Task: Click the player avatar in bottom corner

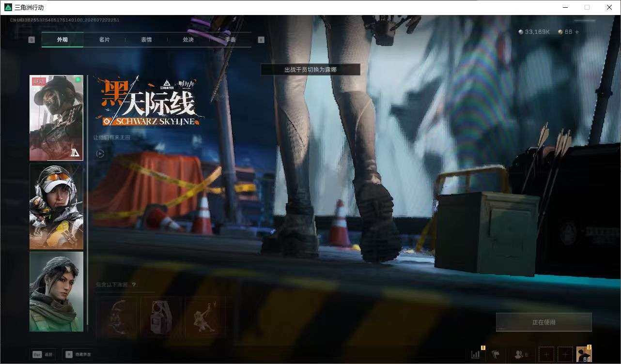Action: tap(584, 354)
